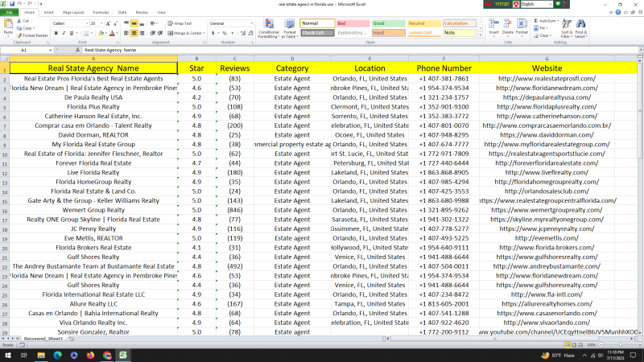Toggle Middle Align vertical alignment
644x362 pixels.
(x=134, y=24)
